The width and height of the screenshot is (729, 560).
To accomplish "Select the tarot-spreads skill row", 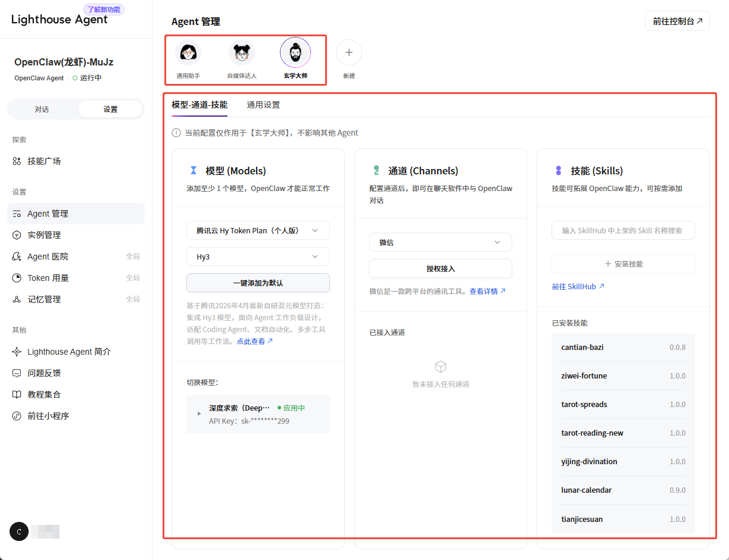I will [623, 404].
